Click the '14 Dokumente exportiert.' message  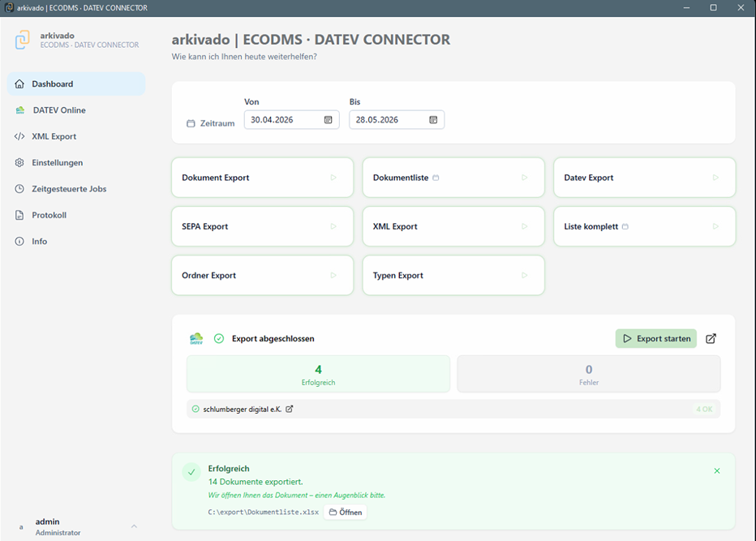point(256,482)
